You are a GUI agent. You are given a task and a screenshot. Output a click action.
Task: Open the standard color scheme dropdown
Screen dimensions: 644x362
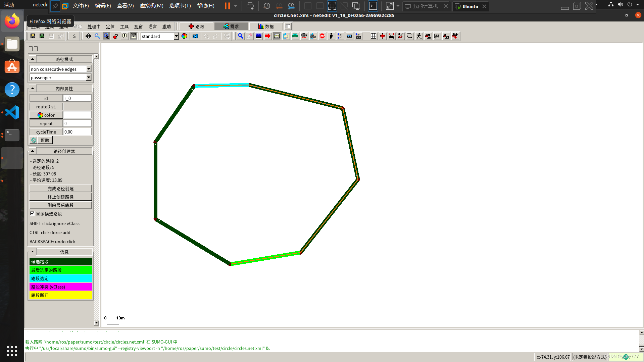pos(176,36)
